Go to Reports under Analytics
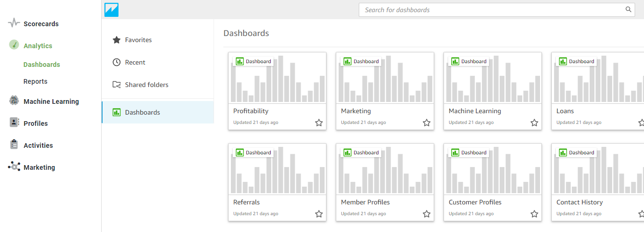The height and width of the screenshot is (232, 644). point(36,81)
